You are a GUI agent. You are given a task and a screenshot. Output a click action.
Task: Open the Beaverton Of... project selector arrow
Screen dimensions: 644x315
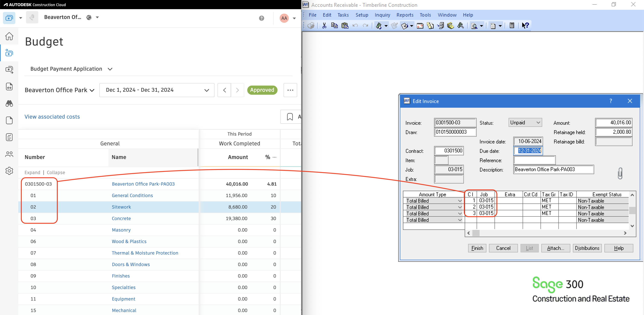97,17
